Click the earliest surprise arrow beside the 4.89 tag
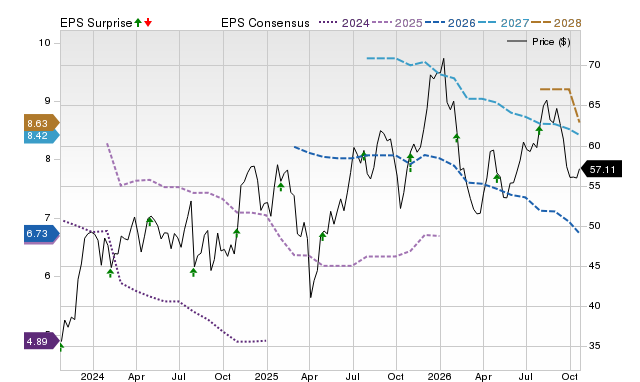The image size is (640, 382). (x=61, y=347)
